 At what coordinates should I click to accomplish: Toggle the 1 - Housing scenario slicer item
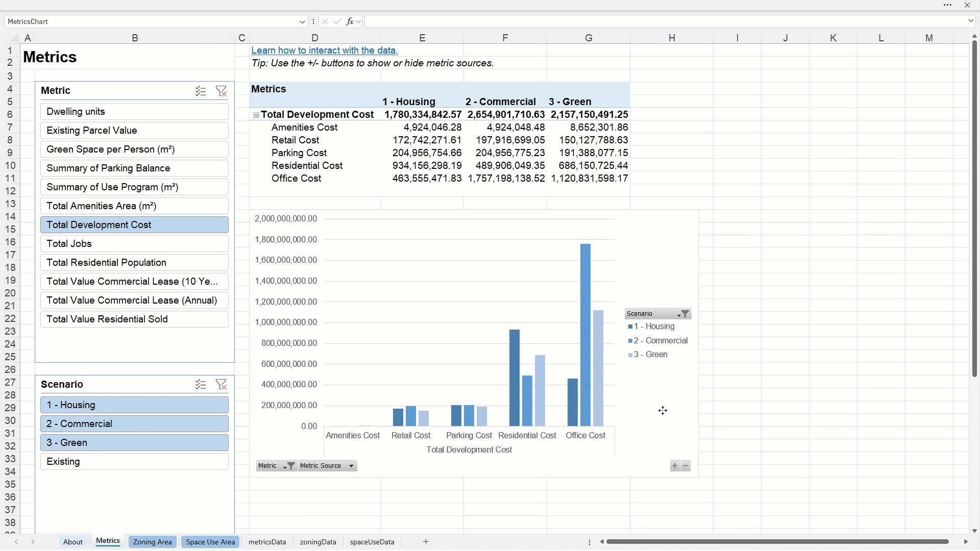[135, 405]
